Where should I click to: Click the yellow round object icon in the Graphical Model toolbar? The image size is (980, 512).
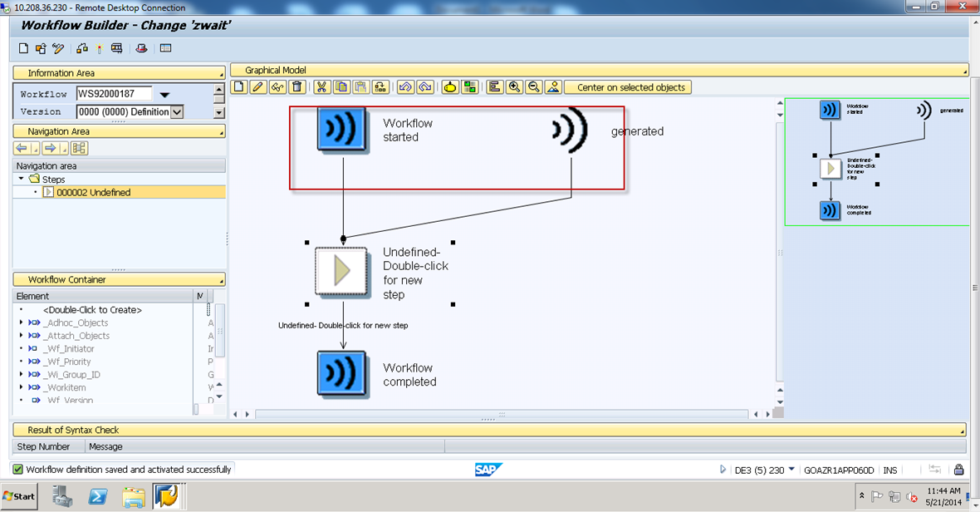coord(450,87)
